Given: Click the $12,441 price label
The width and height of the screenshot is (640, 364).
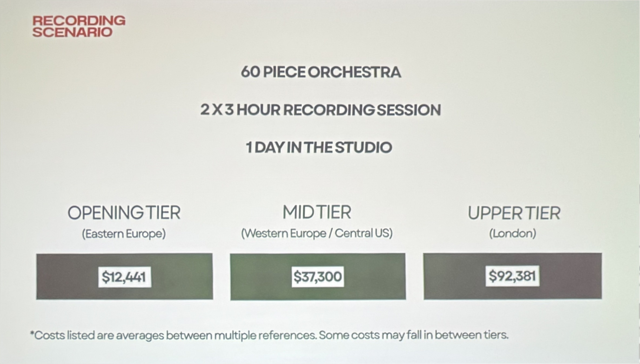Looking at the screenshot, I should [x=124, y=277].
